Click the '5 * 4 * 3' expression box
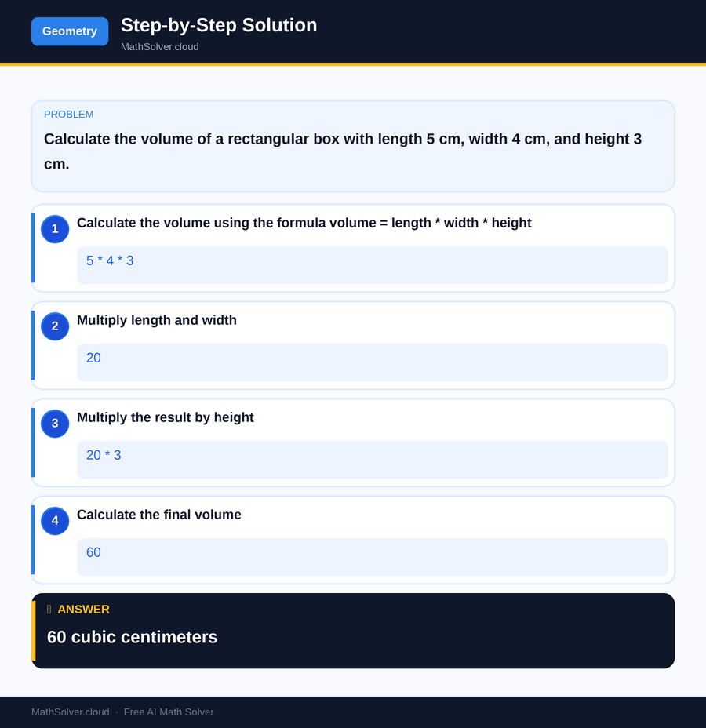Screen dimensions: 706x728 (372, 265)
